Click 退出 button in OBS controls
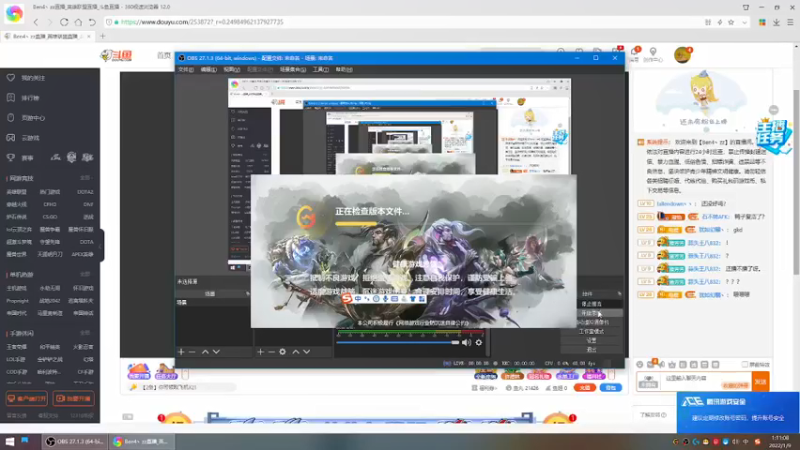The height and width of the screenshot is (450, 800). 591,349
